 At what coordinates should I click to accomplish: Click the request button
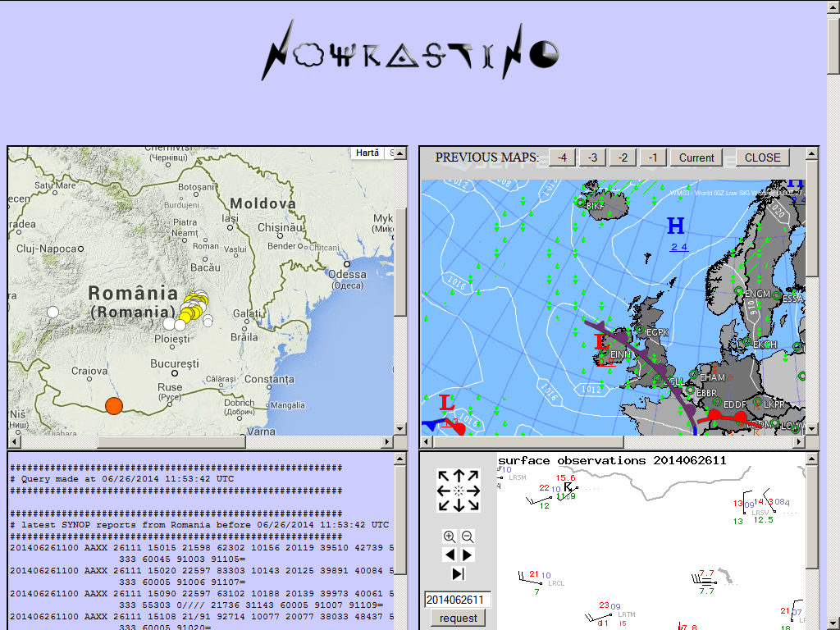tap(458, 618)
